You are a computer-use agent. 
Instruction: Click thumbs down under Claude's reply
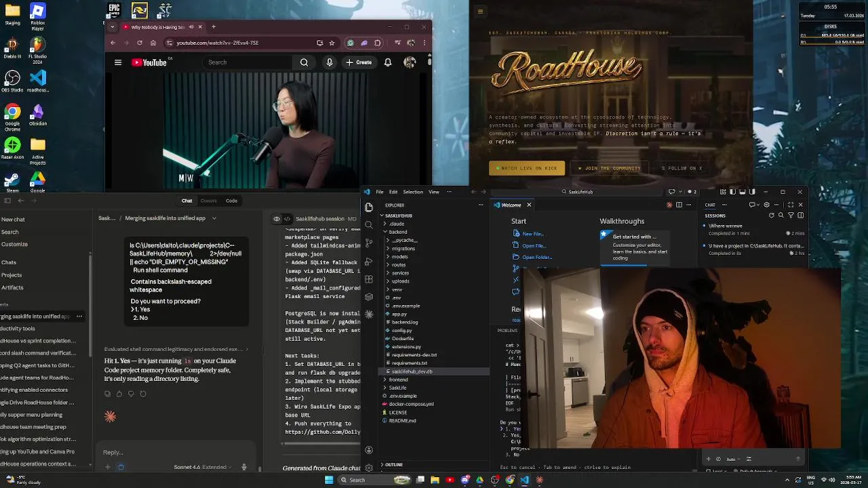tap(131, 394)
